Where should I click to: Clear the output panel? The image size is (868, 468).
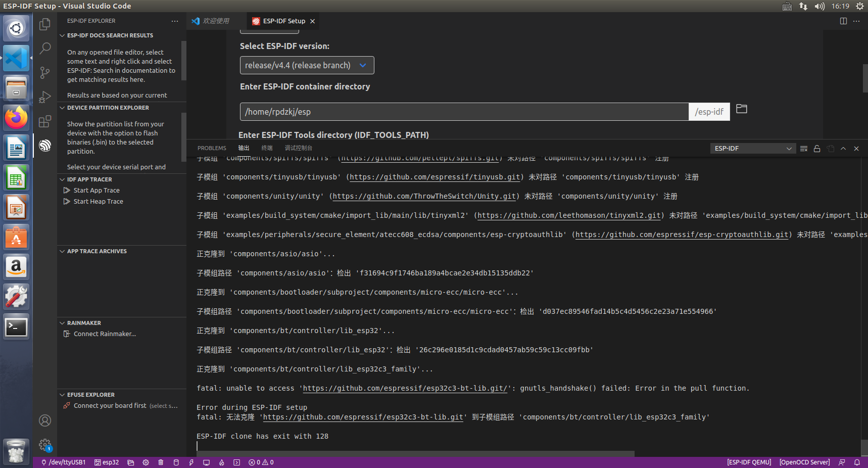click(804, 148)
